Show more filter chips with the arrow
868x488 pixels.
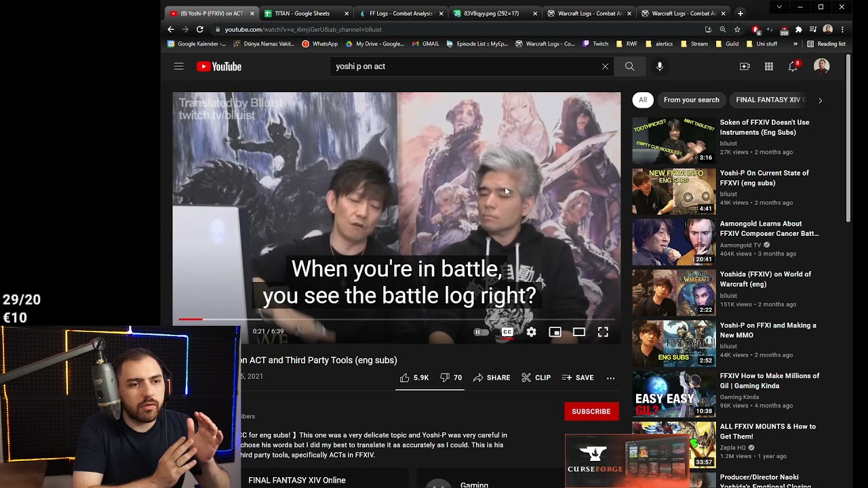click(x=820, y=100)
